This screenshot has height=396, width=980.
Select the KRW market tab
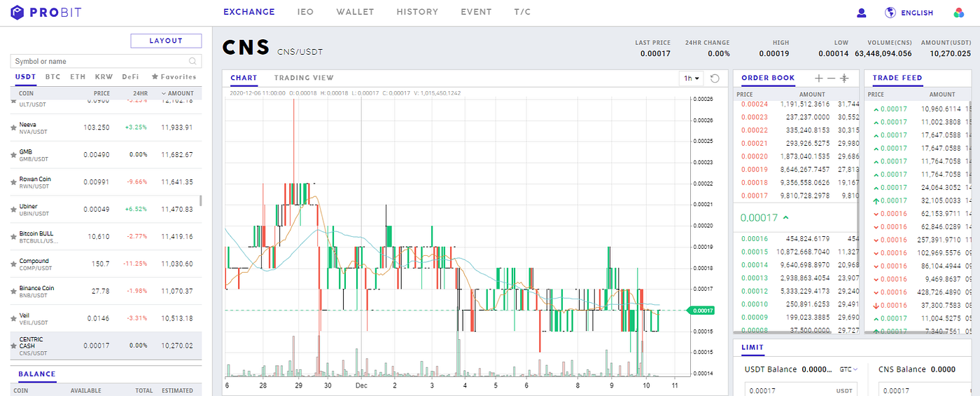click(104, 76)
